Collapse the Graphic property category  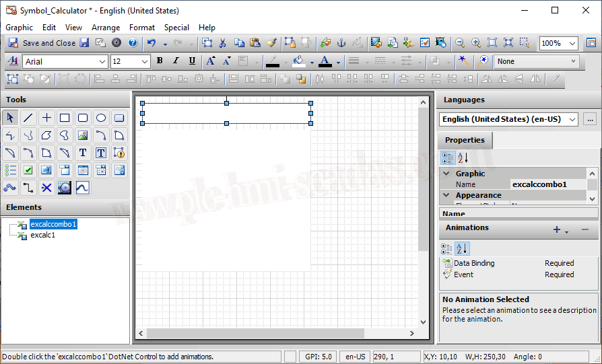click(x=446, y=174)
